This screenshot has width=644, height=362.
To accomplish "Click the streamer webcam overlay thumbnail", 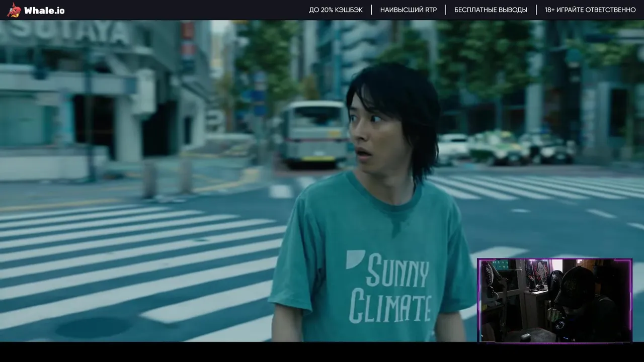I will coord(554,301).
